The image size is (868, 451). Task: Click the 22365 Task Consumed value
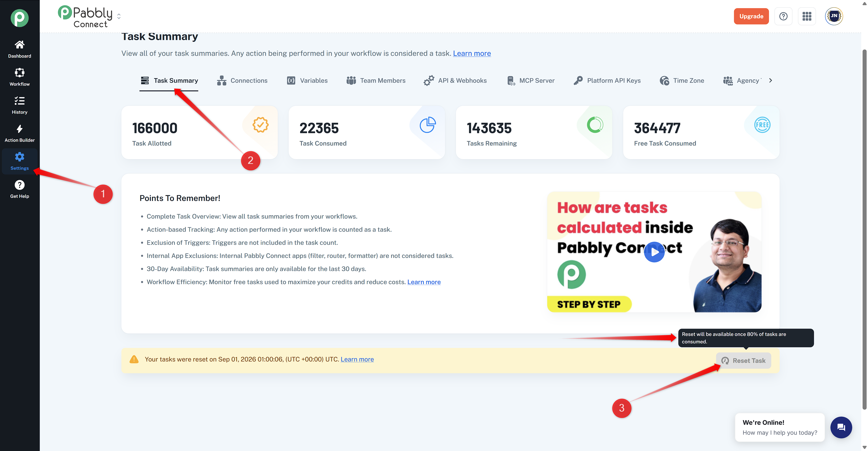coord(319,128)
